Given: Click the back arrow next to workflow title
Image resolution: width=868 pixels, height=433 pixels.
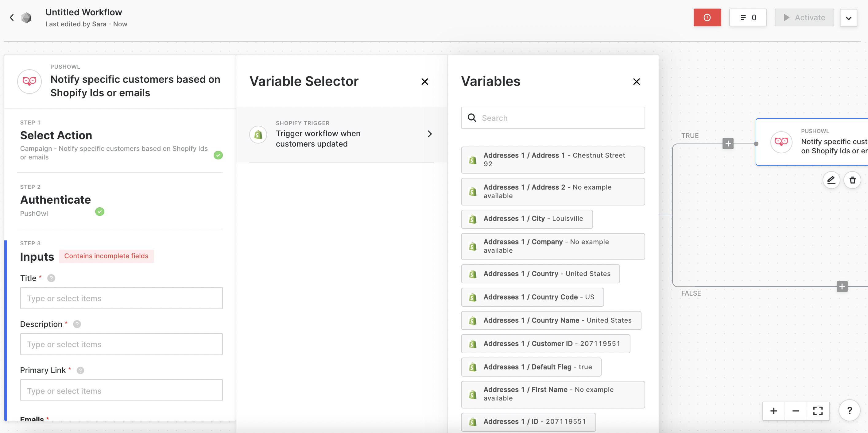Looking at the screenshot, I should [12, 17].
